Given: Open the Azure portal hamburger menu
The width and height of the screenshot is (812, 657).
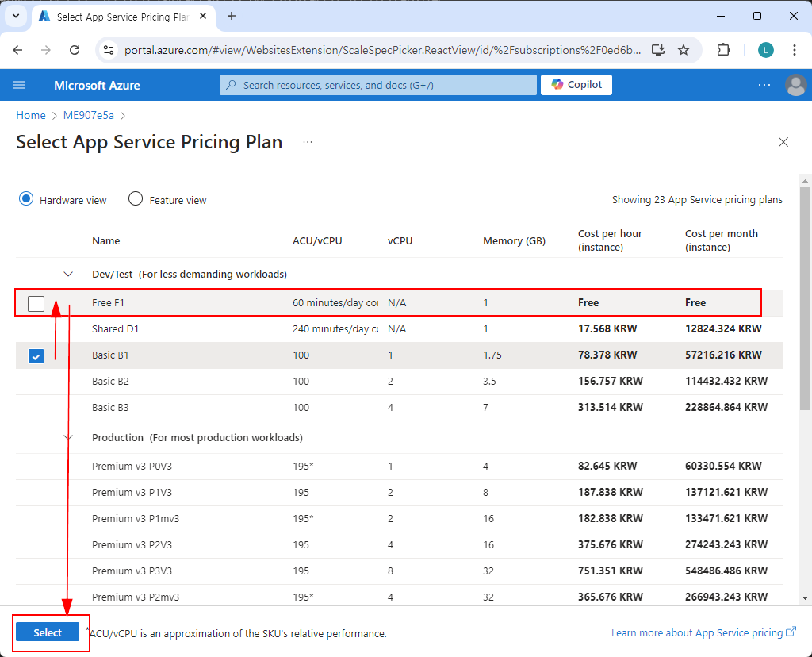Looking at the screenshot, I should click(x=19, y=85).
